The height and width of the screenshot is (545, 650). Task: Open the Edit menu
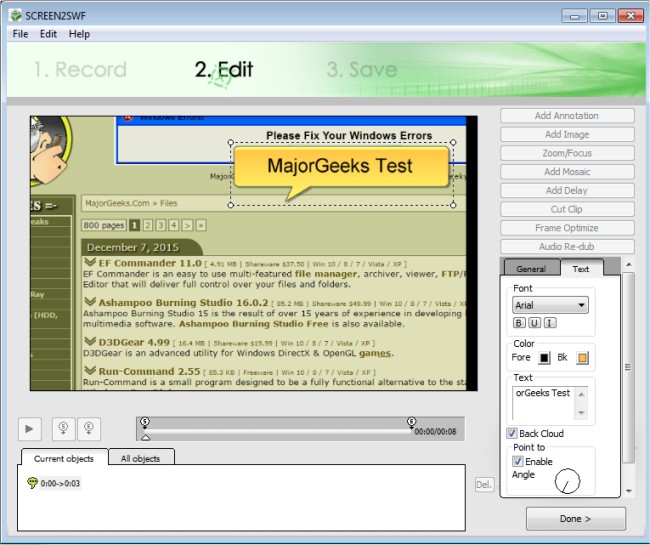48,34
